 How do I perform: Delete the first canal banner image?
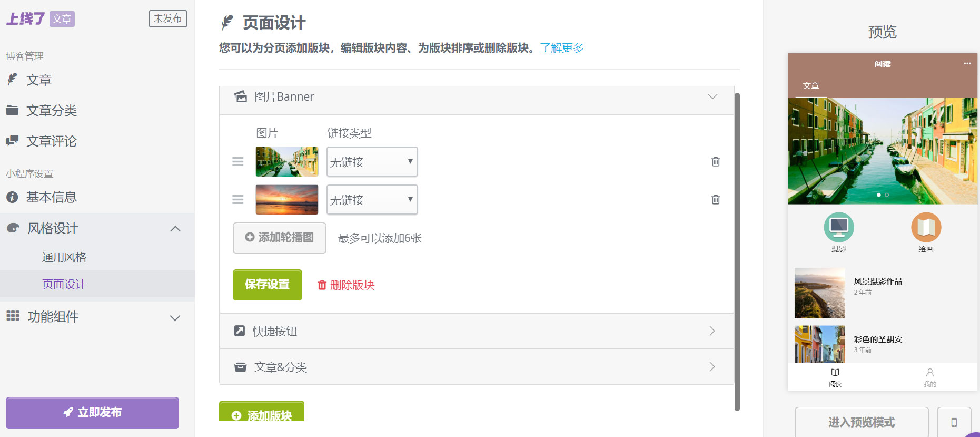[716, 162]
